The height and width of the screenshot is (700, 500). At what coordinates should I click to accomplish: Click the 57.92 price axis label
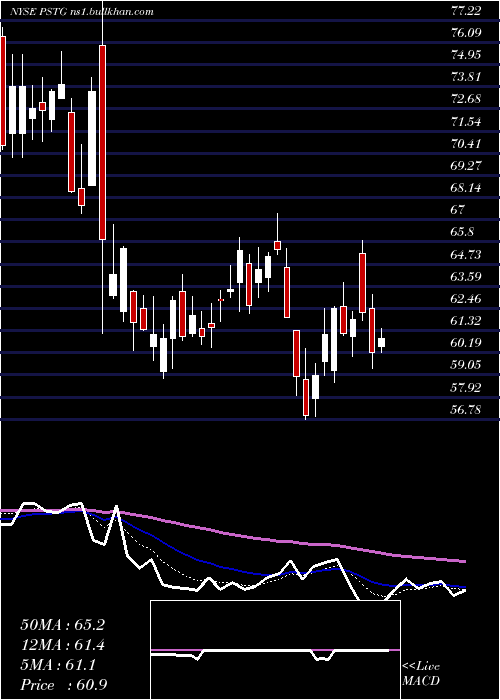coord(466,387)
